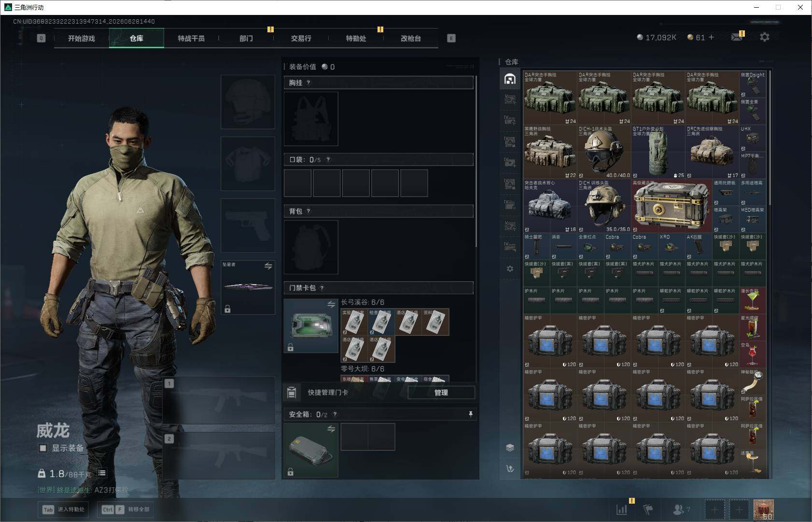Select the empty primary weapon slot 1

[x=219, y=400]
